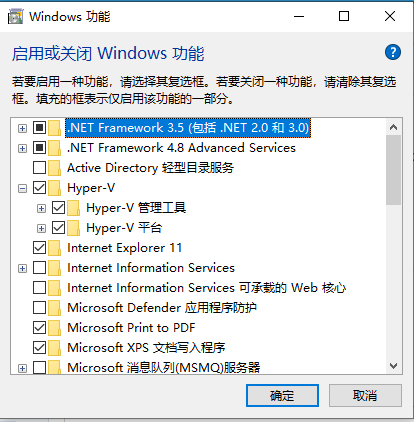Collapse the Hyper-V tree node

pos(22,189)
